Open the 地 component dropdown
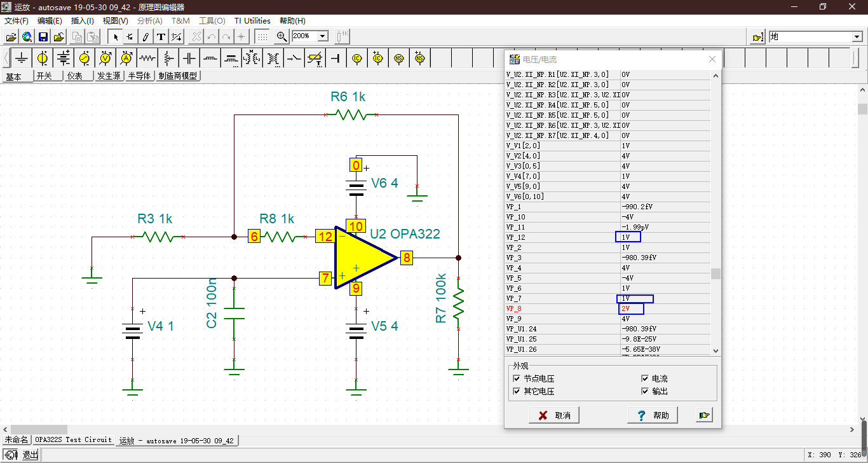868x463 pixels. [x=857, y=37]
